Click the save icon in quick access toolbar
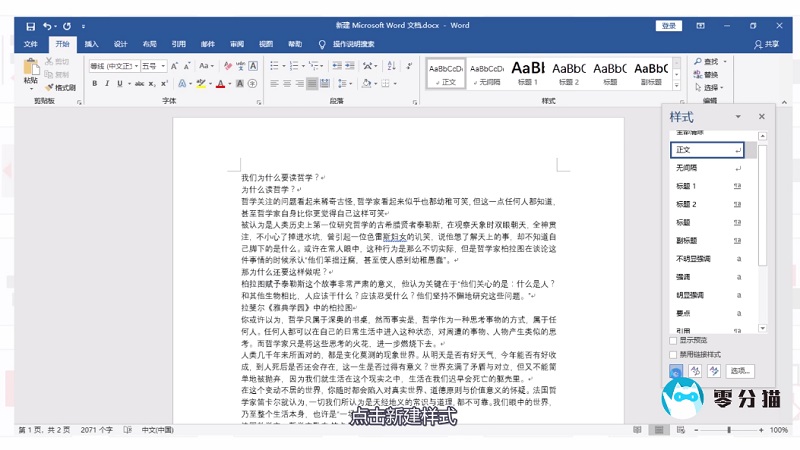Viewport: 800px width, 450px height. [x=30, y=25]
